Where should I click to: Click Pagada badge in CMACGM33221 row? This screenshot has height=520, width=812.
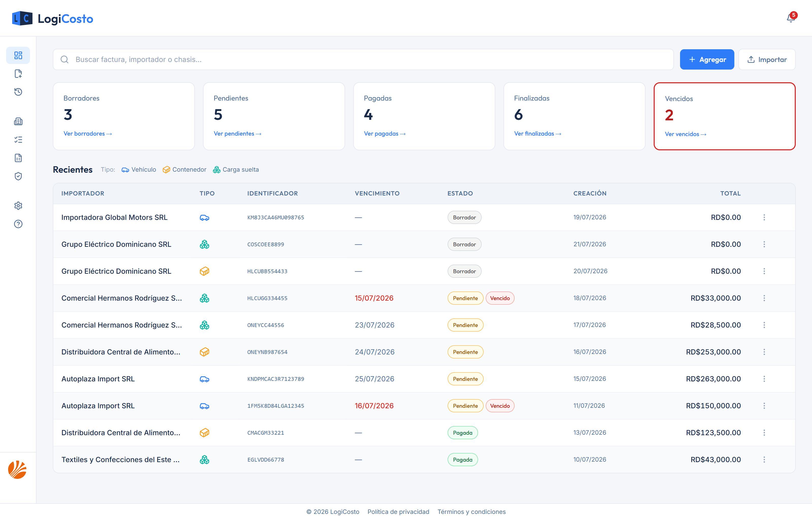(x=462, y=433)
